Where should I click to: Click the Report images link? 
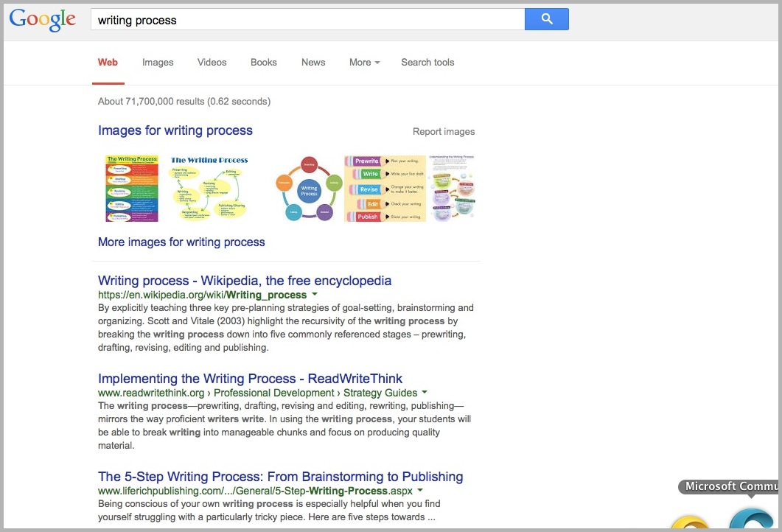pyautogui.click(x=444, y=132)
